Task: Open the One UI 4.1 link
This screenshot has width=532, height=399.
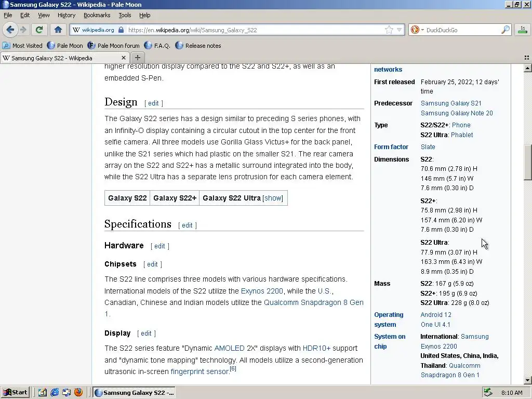Action: click(x=435, y=325)
